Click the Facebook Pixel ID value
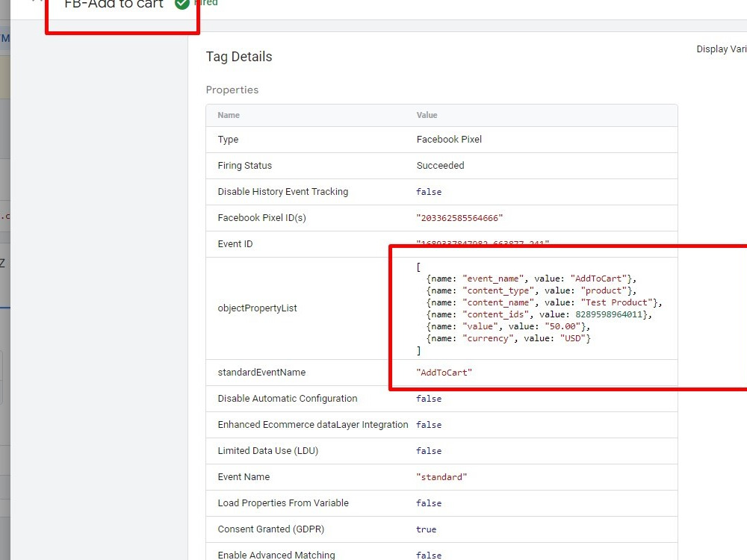This screenshot has height=560, width=747. [x=456, y=217]
